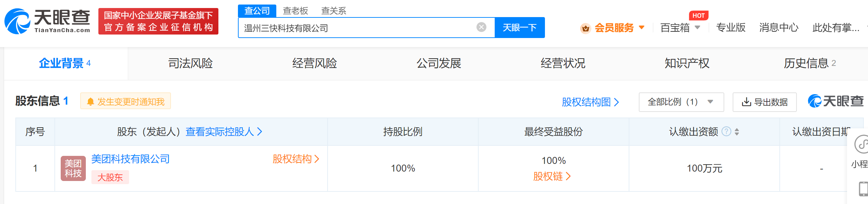Open the 司法风险 tab
This screenshot has width=868, height=204.
click(190, 63)
